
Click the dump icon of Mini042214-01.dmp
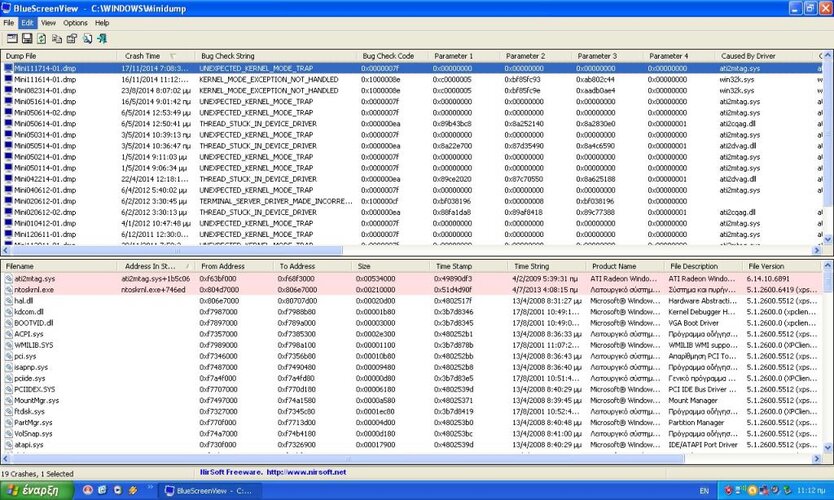pos(9,179)
